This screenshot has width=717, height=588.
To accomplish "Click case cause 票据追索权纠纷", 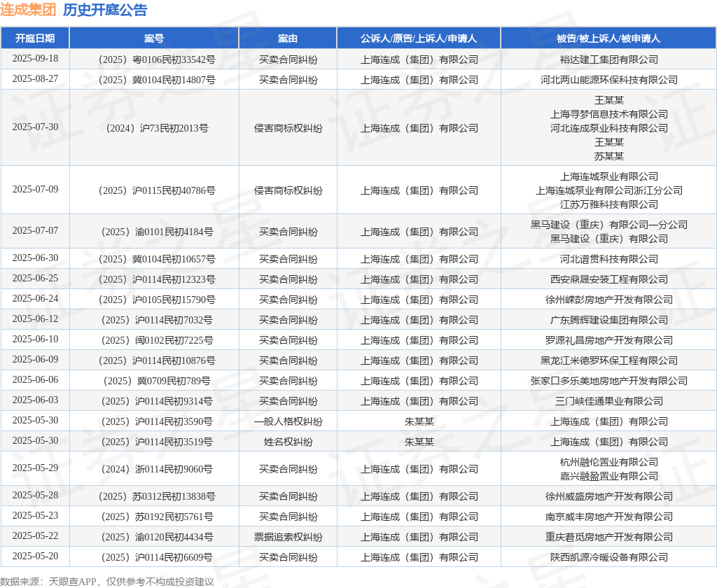I will click(288, 537).
